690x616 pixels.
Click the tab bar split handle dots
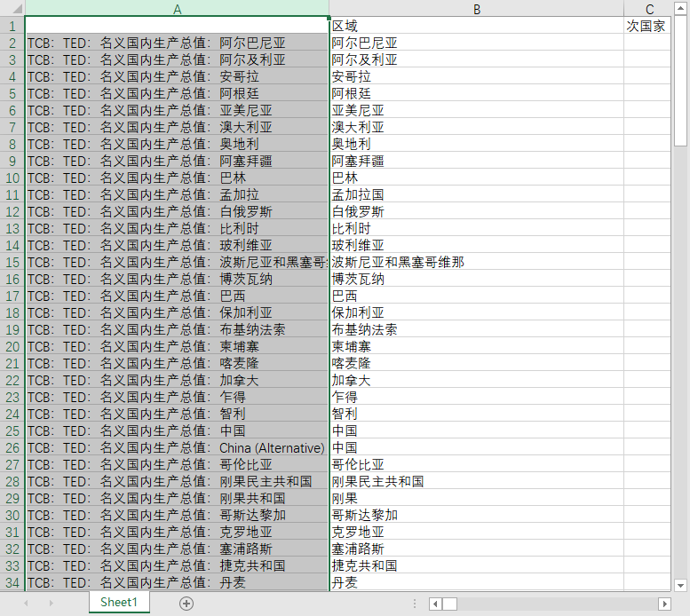point(415,604)
